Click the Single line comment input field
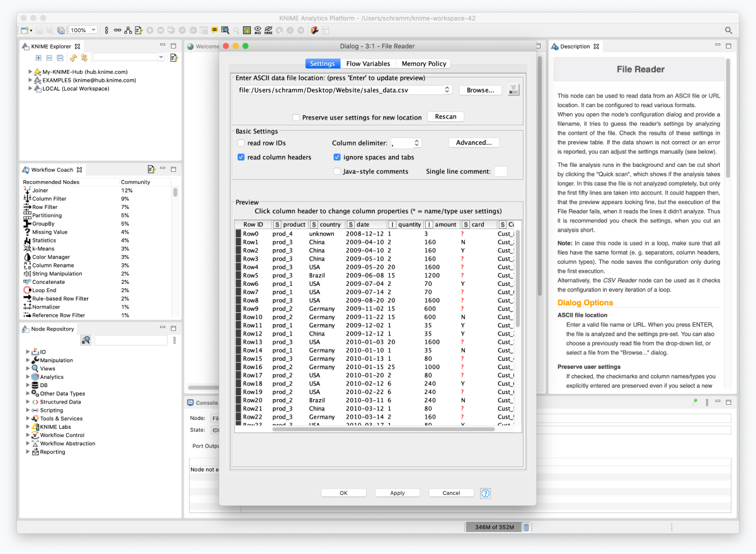The image size is (756, 554). [x=501, y=171]
